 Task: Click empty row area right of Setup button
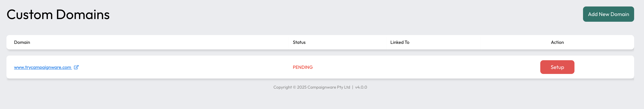click(604, 67)
